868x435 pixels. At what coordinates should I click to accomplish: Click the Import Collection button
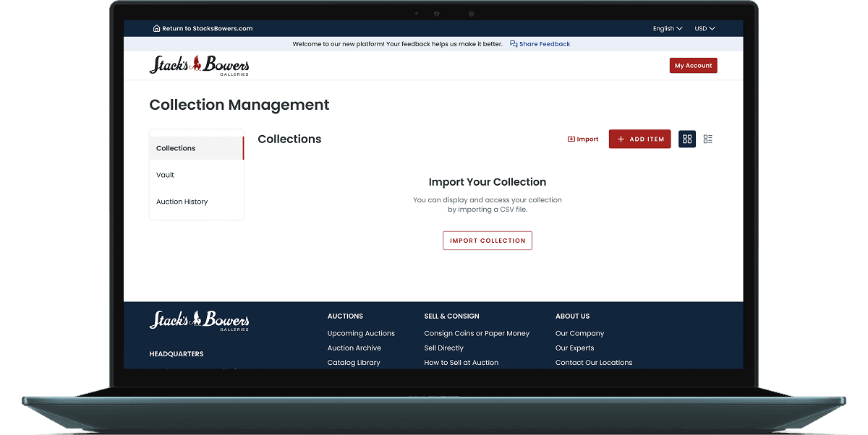pos(487,240)
